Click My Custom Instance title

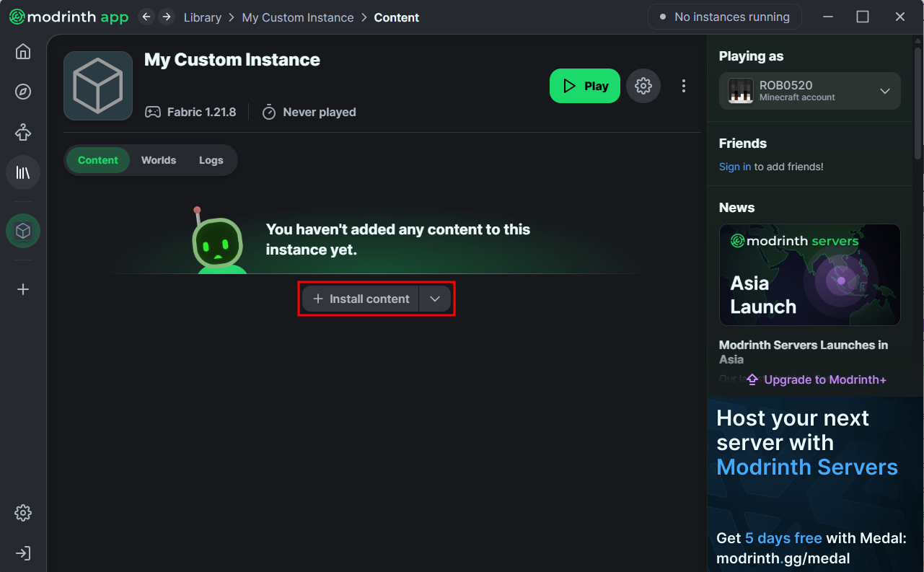point(232,60)
